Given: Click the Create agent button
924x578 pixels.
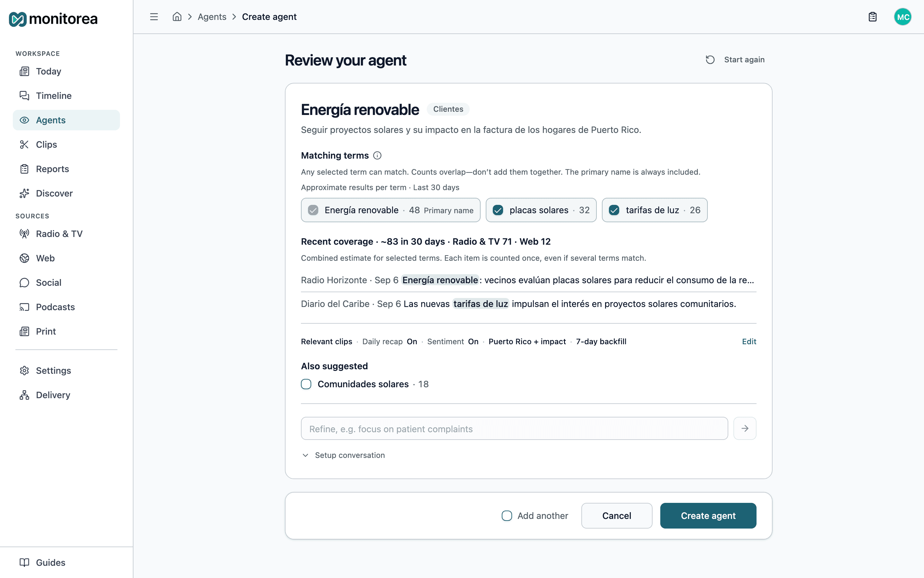Looking at the screenshot, I should click(x=708, y=516).
